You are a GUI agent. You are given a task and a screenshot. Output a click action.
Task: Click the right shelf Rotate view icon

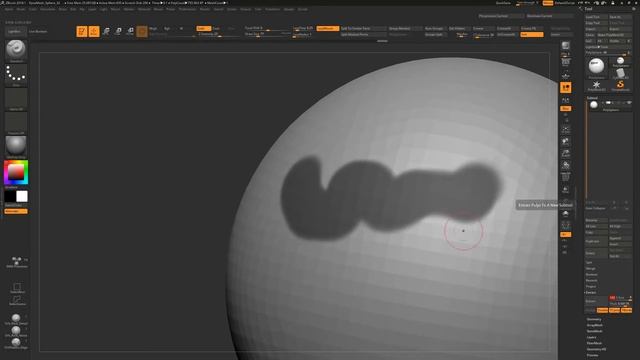click(x=566, y=165)
